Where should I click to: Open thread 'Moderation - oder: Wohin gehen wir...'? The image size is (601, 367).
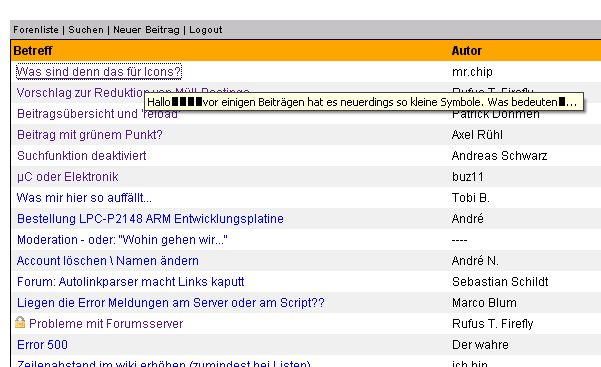(122, 240)
